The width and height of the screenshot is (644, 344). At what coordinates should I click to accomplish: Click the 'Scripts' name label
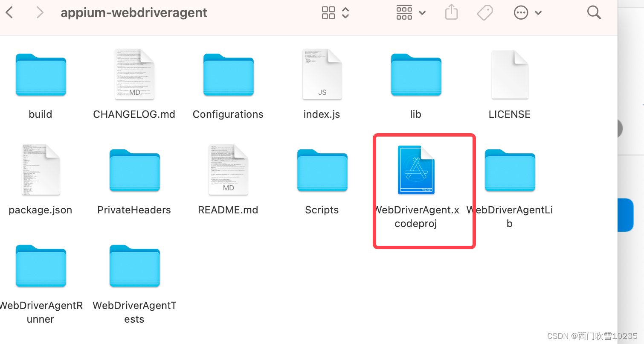click(322, 210)
